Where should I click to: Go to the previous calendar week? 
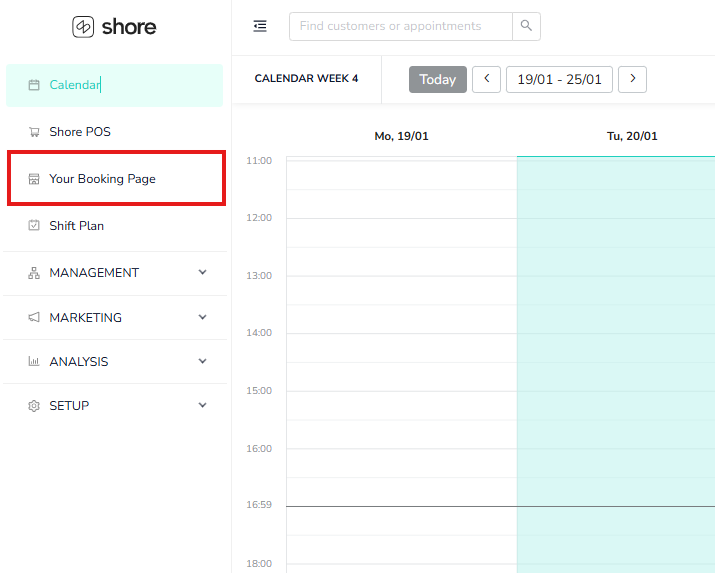coord(486,80)
